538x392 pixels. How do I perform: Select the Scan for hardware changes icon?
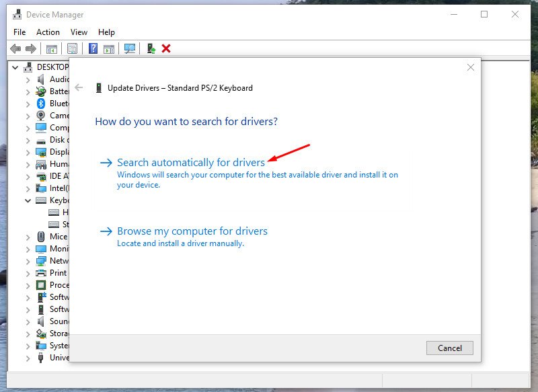coord(129,48)
